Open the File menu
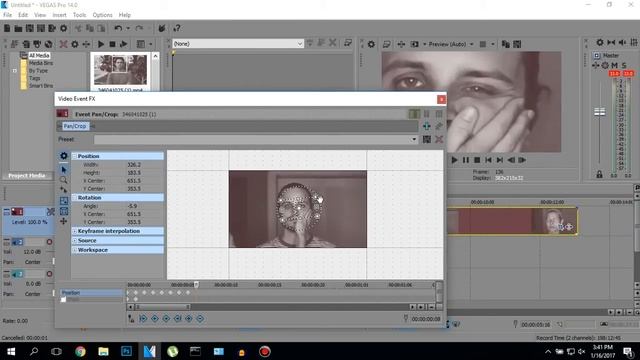 8,15
